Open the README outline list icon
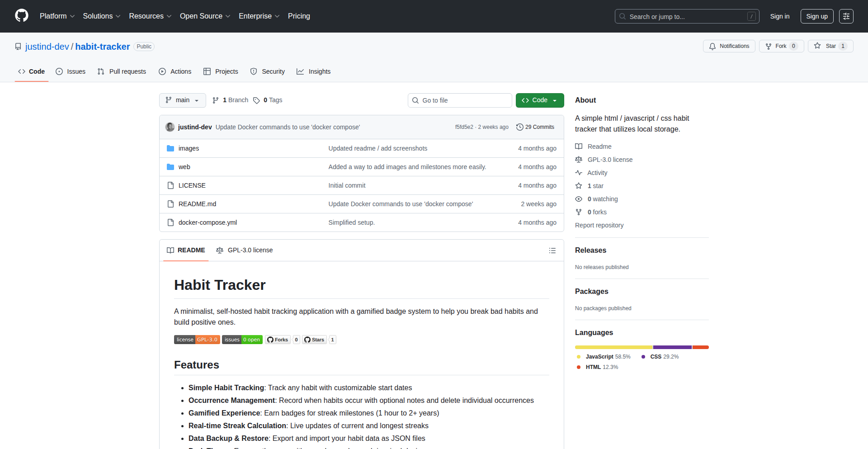 552,250
